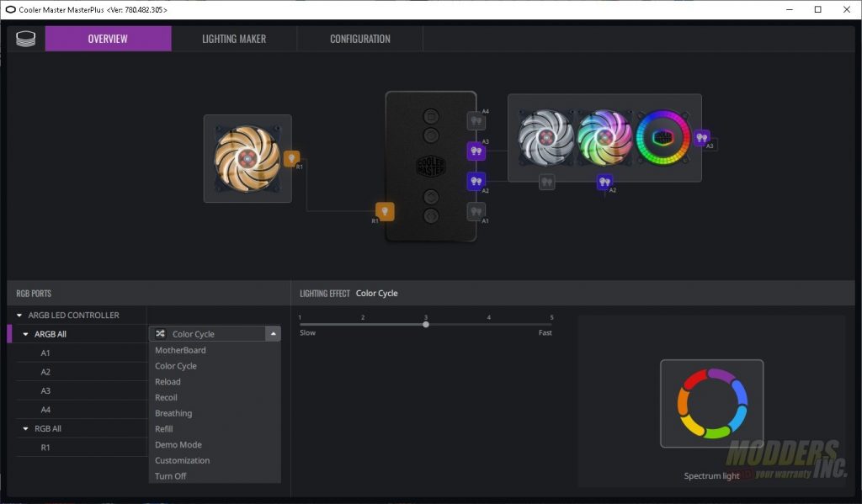862x504 pixels.
Task: Click the orange R1 bulb icon beside the fan
Action: [x=291, y=159]
